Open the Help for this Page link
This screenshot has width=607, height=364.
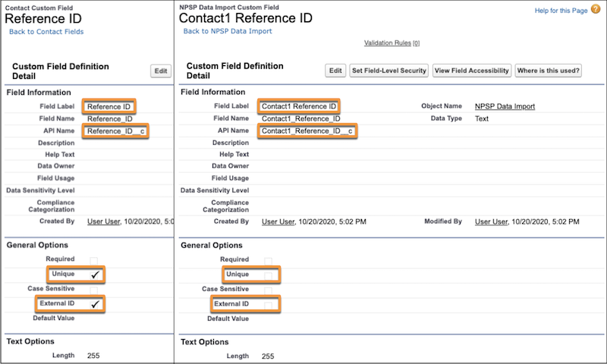click(x=561, y=11)
